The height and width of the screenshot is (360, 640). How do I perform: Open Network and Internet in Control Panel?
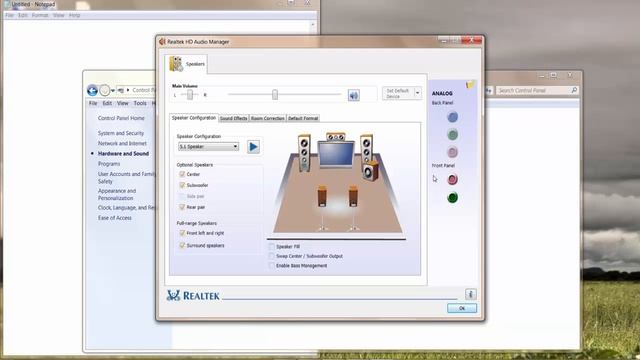click(122, 143)
